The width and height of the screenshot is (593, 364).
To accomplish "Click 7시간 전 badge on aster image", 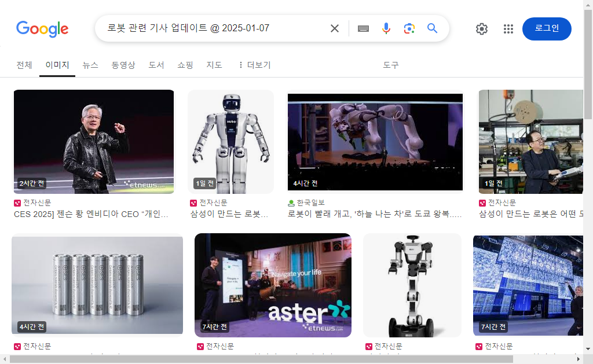I will [x=214, y=326].
